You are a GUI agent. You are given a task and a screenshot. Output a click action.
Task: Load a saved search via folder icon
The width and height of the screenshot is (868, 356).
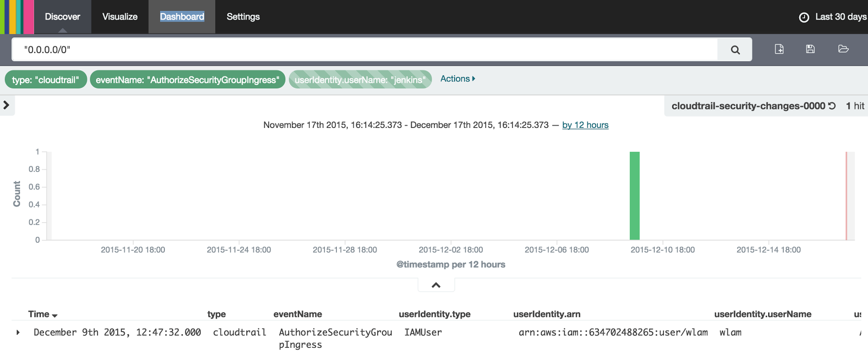coord(843,49)
